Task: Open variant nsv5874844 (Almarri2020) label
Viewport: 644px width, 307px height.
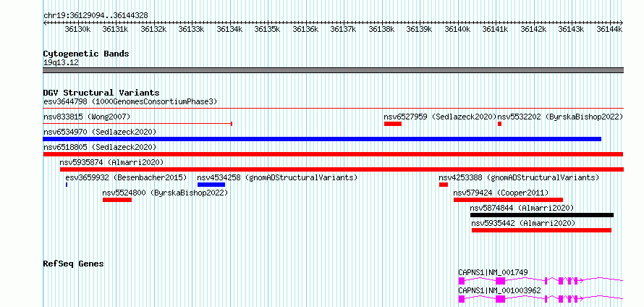Action: [522, 209]
